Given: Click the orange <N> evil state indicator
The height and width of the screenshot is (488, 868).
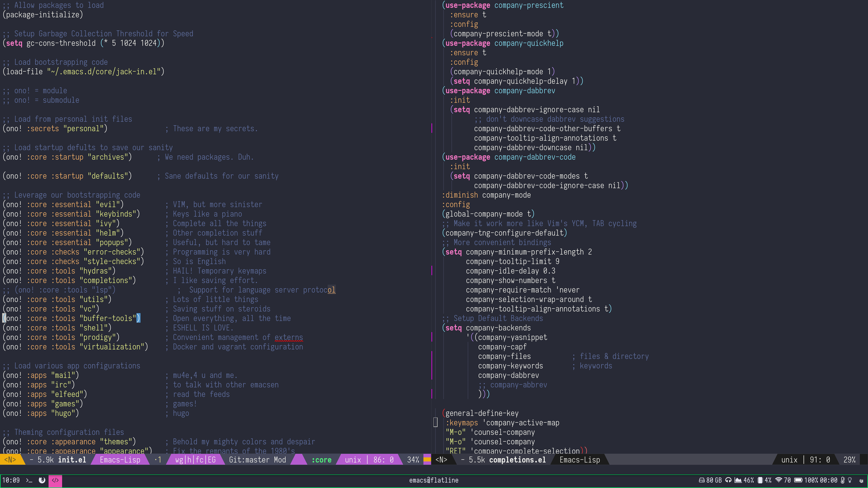Looking at the screenshot, I should tap(10, 460).
